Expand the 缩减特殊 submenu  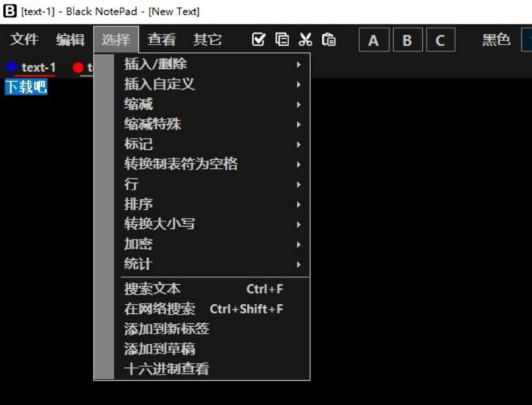(x=212, y=124)
